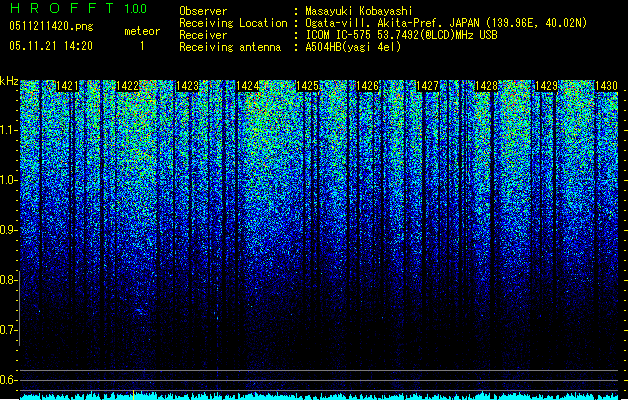Click the 0.7 kHz axis tick label

pyautogui.click(x=9, y=330)
